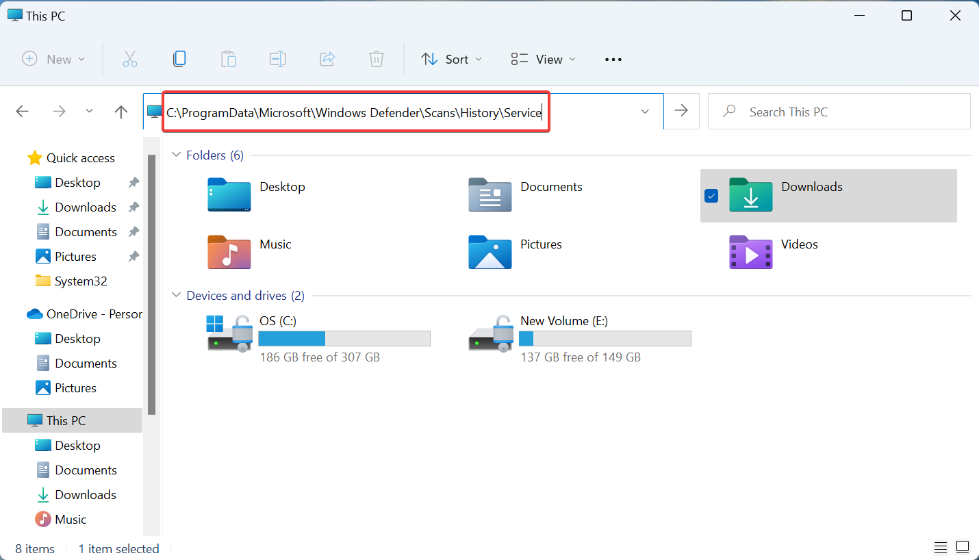Switch to details view via status bar icon

[x=940, y=548]
